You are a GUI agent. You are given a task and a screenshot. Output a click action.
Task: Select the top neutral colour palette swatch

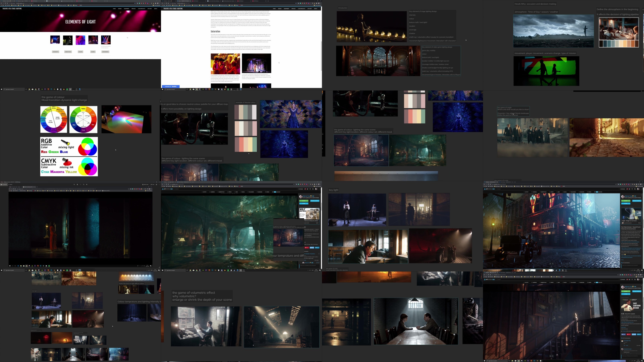pos(246,112)
